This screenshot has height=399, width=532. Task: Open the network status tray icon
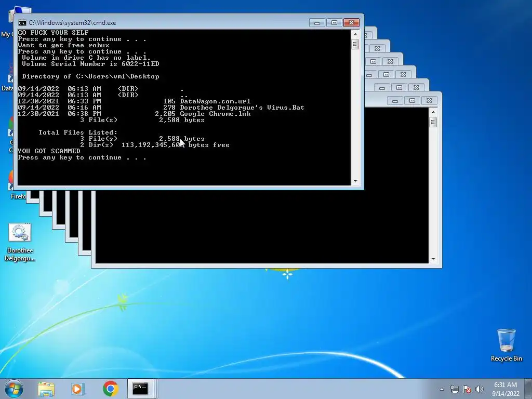click(x=454, y=389)
